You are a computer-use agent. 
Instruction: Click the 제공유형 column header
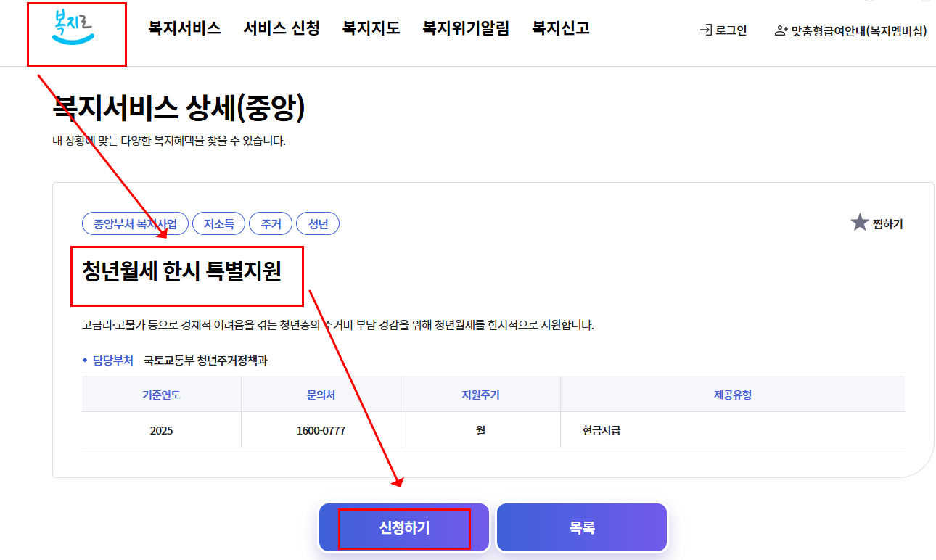[733, 395]
